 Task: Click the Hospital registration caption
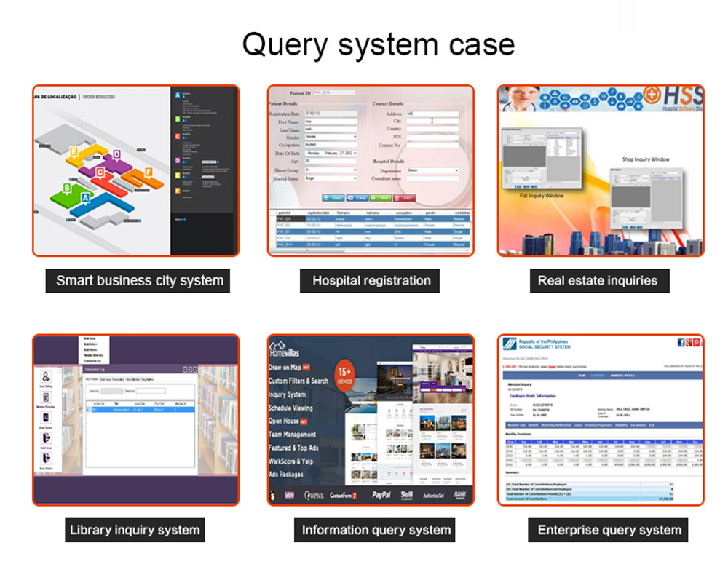(x=371, y=281)
